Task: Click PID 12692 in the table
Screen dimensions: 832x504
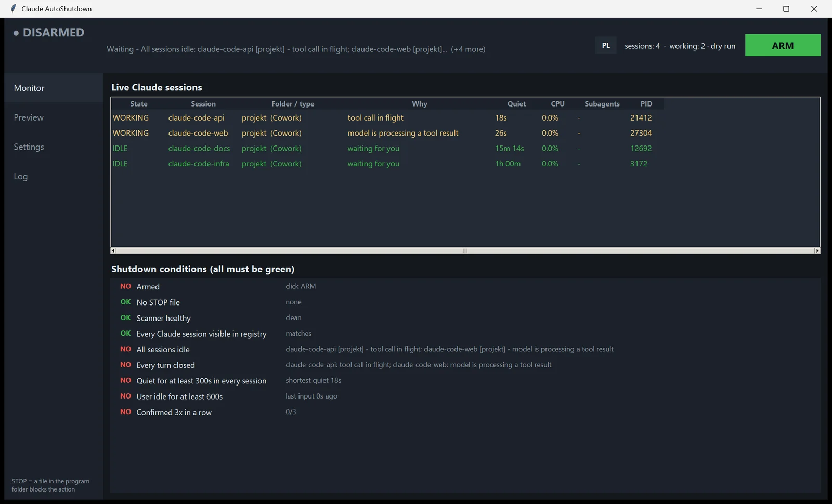Action: tap(641, 148)
